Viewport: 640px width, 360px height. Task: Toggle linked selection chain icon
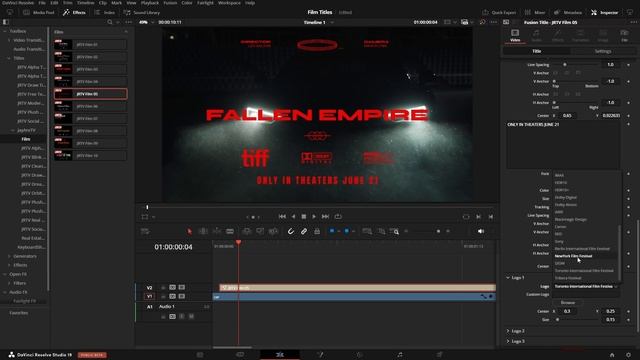[304, 231]
